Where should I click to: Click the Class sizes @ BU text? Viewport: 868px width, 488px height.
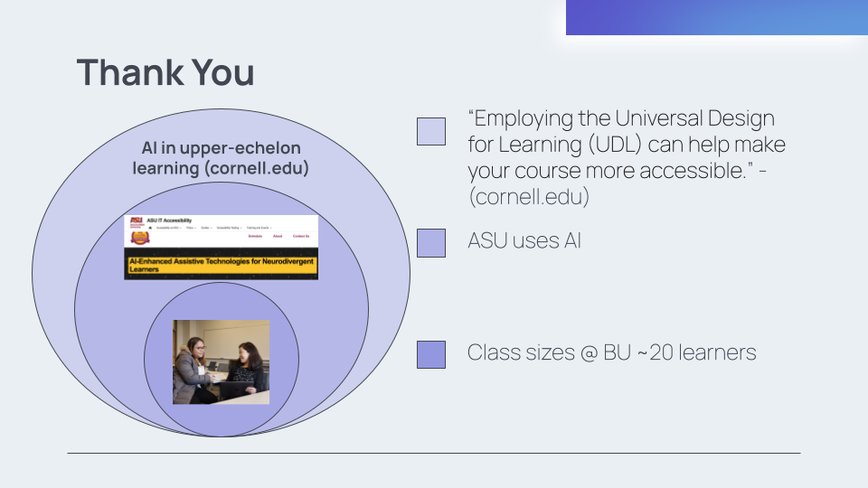coord(611,352)
